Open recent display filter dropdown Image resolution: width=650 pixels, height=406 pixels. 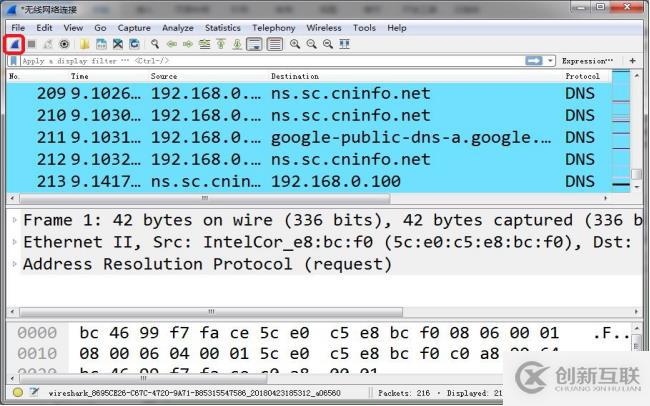[550, 61]
